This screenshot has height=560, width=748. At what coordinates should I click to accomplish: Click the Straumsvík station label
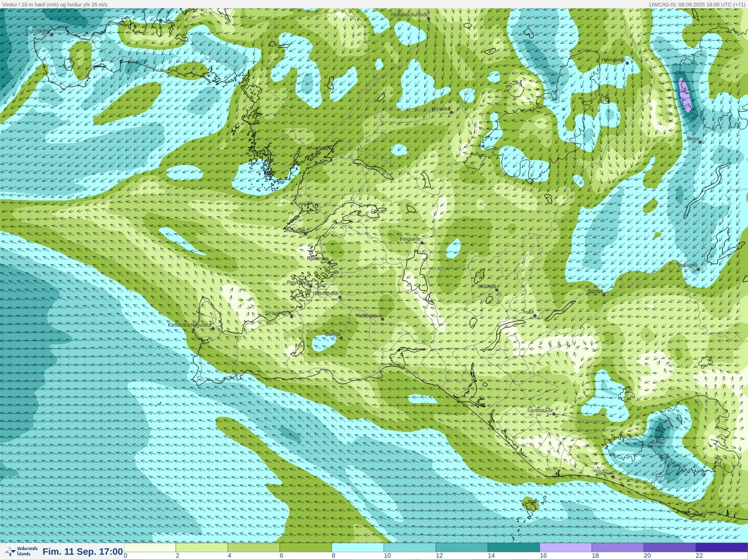tap(278, 313)
